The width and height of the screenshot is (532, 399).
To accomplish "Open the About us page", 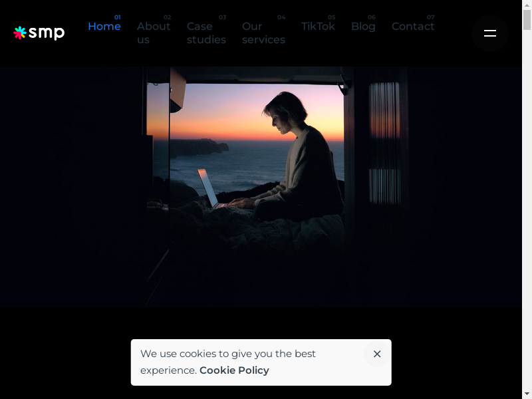I will click(x=154, y=33).
